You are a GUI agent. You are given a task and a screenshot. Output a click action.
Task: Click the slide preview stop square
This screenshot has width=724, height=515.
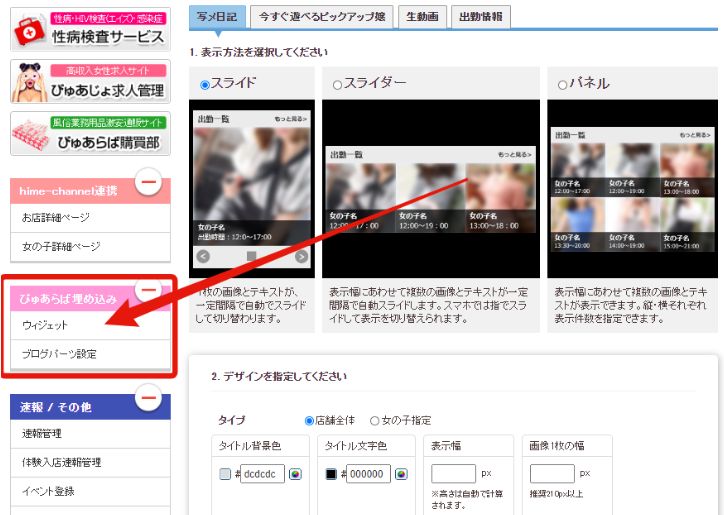[252, 256]
